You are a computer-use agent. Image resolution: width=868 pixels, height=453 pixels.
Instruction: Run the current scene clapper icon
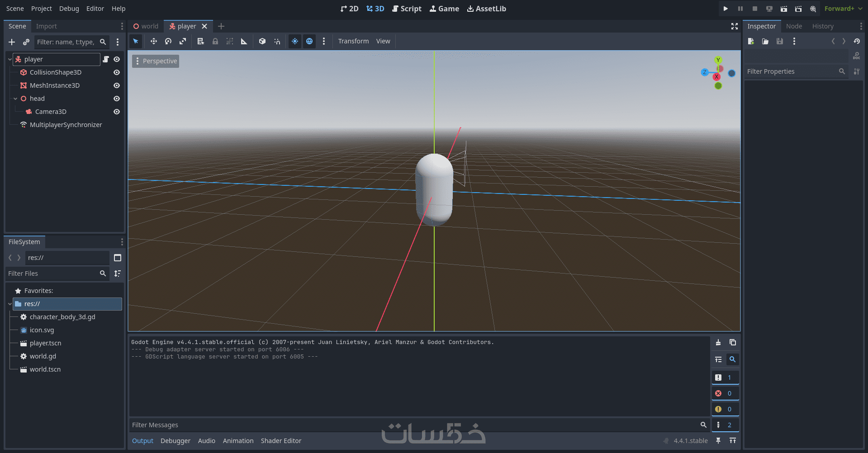784,9
